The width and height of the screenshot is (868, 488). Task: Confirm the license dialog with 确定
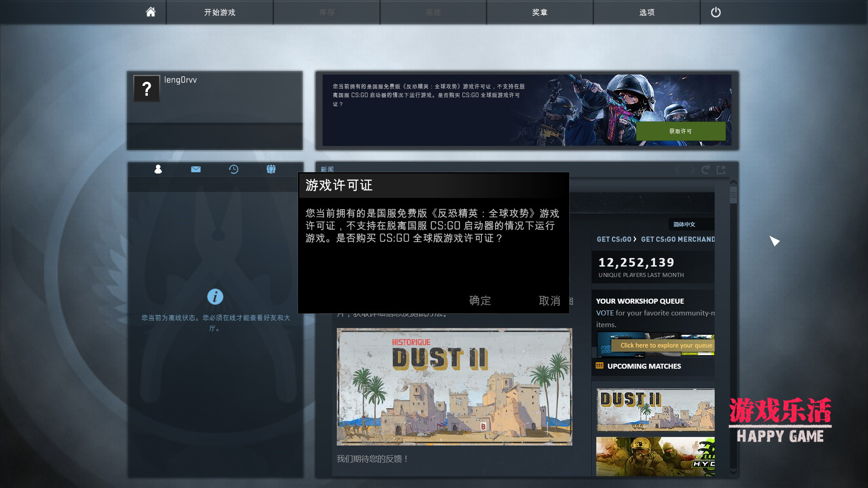[480, 301]
